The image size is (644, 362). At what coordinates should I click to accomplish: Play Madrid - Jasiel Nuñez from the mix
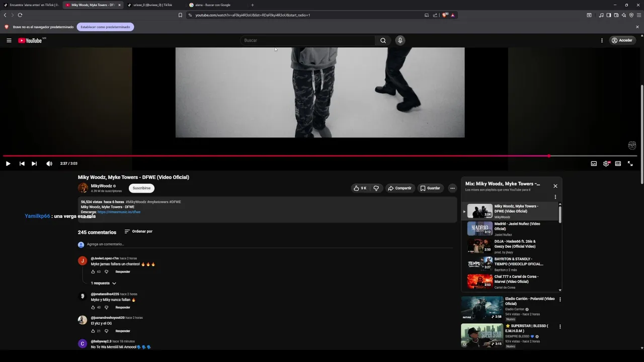click(510, 229)
